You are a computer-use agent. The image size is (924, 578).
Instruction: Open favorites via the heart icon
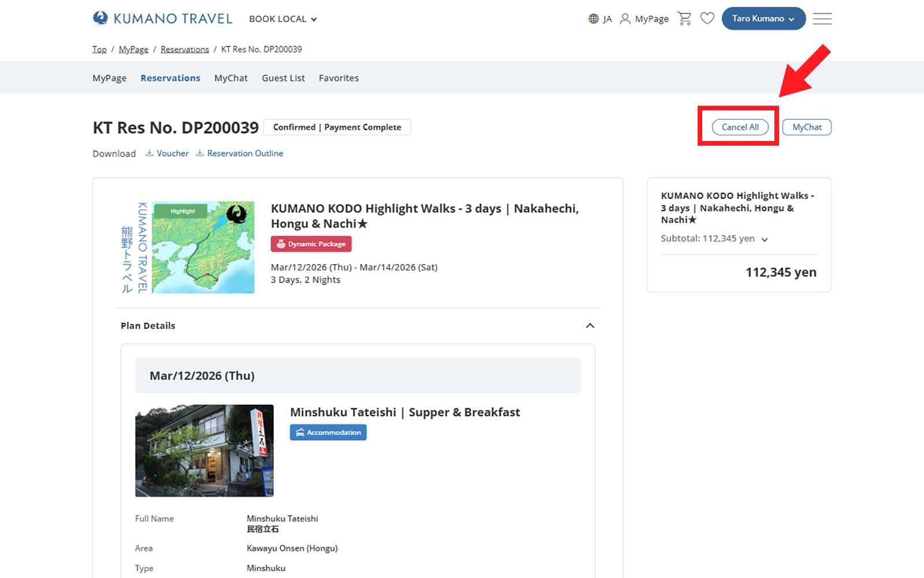pyautogui.click(x=707, y=18)
